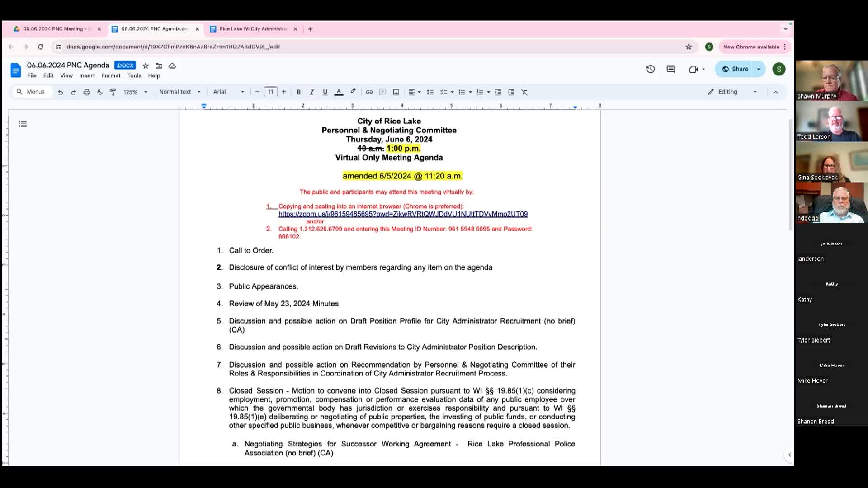Image resolution: width=868 pixels, height=488 pixels.
Task: Open the Insert menu
Action: click(87, 75)
